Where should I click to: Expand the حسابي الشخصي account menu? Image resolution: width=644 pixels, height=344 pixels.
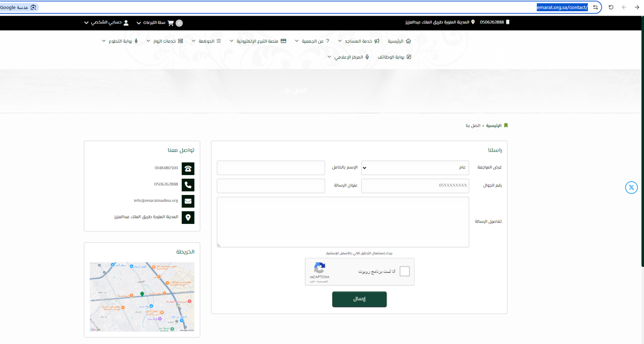[x=106, y=23]
